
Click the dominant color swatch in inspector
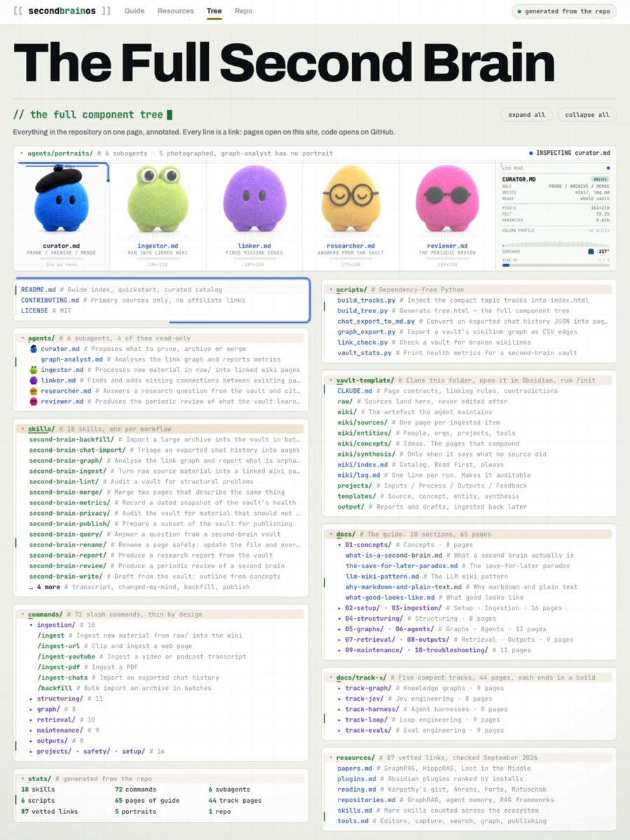coord(591,252)
